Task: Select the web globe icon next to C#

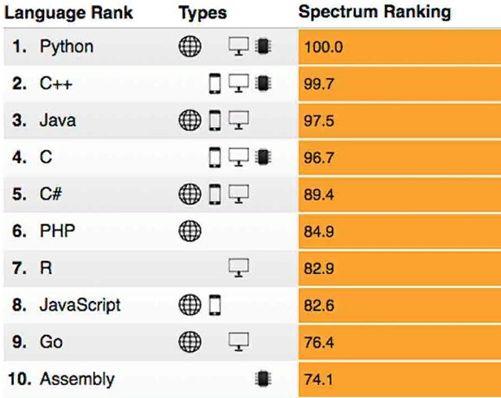Action: click(x=190, y=194)
